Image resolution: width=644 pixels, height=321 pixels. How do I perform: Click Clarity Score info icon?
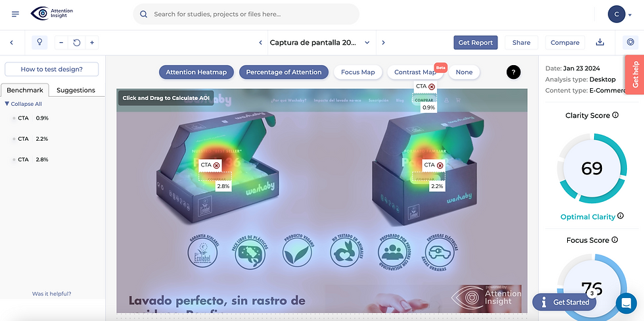[x=615, y=115]
